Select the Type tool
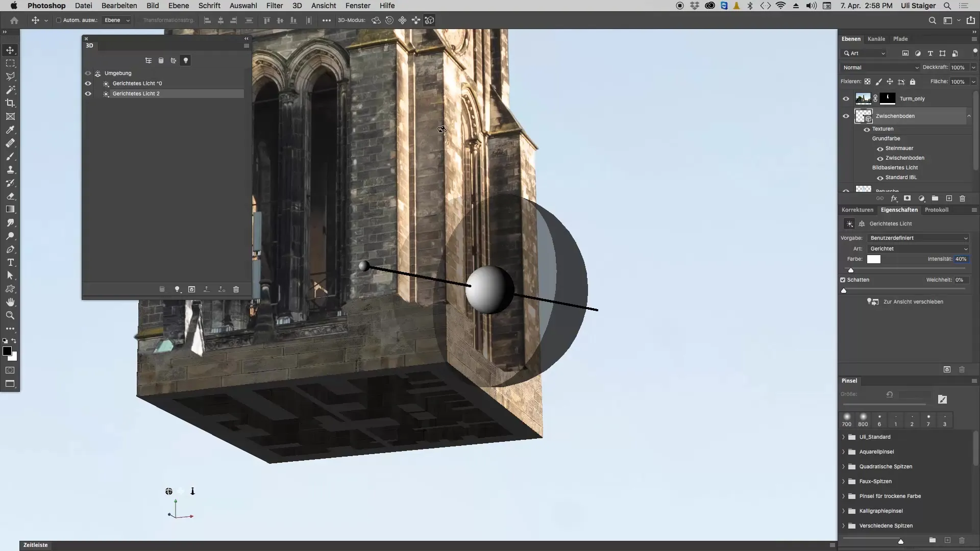Screen dimensions: 980x551 [10, 262]
